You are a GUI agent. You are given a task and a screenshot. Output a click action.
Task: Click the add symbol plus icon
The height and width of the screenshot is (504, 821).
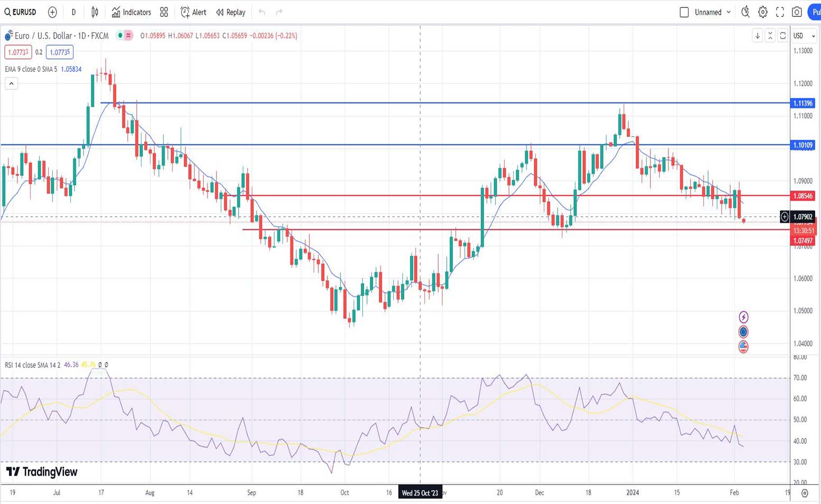[x=52, y=12]
